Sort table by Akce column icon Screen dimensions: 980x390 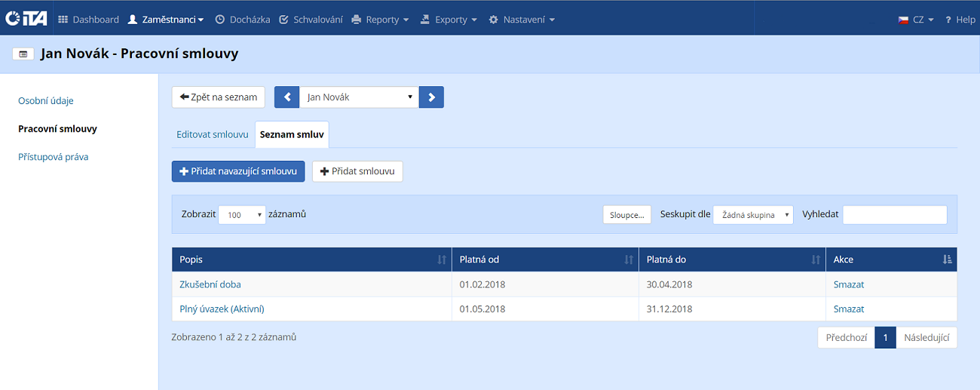click(x=948, y=259)
